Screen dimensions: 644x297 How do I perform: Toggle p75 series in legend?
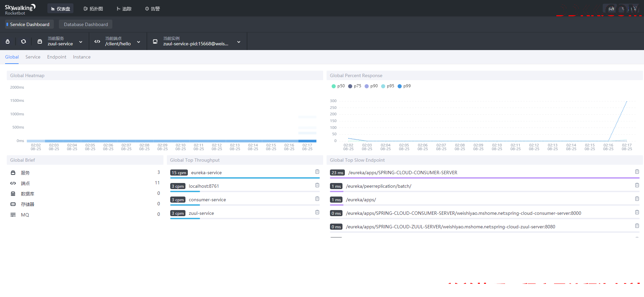click(x=355, y=86)
